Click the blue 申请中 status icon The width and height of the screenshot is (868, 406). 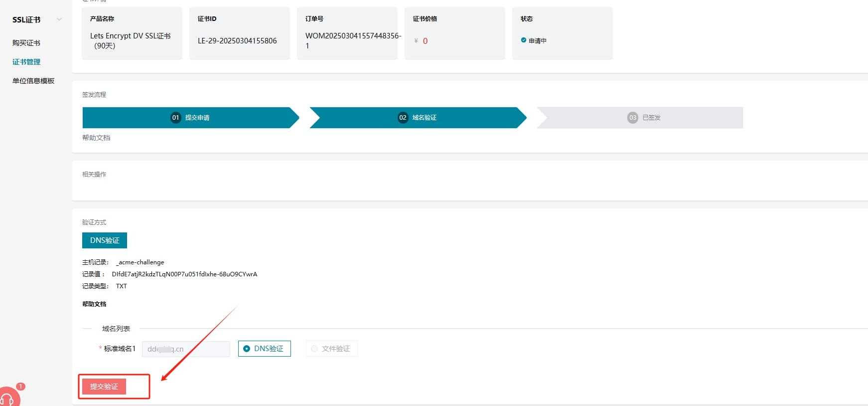coord(524,40)
